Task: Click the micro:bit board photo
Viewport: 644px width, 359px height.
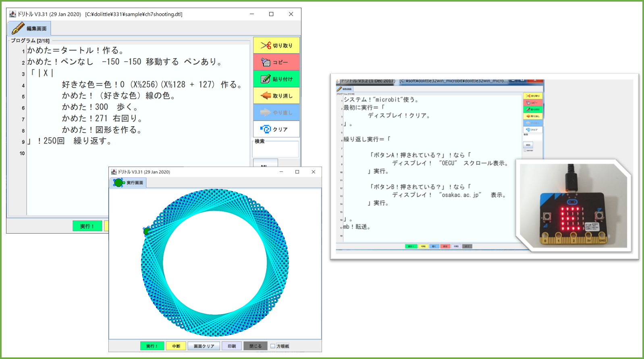Action: (573, 207)
